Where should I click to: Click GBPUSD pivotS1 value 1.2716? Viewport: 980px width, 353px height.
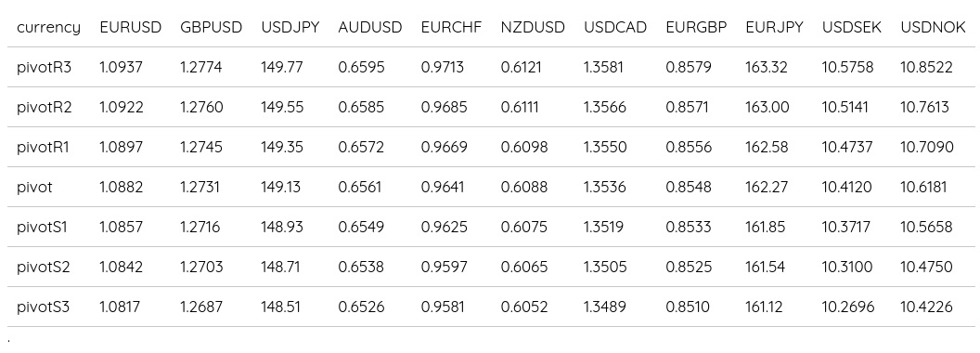tap(200, 228)
